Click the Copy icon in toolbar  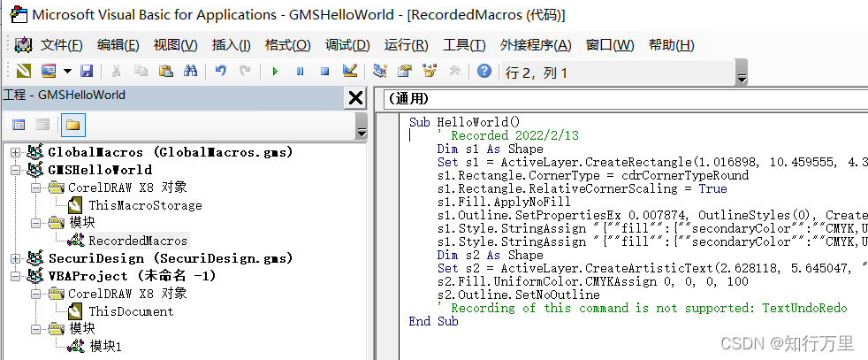click(x=141, y=71)
